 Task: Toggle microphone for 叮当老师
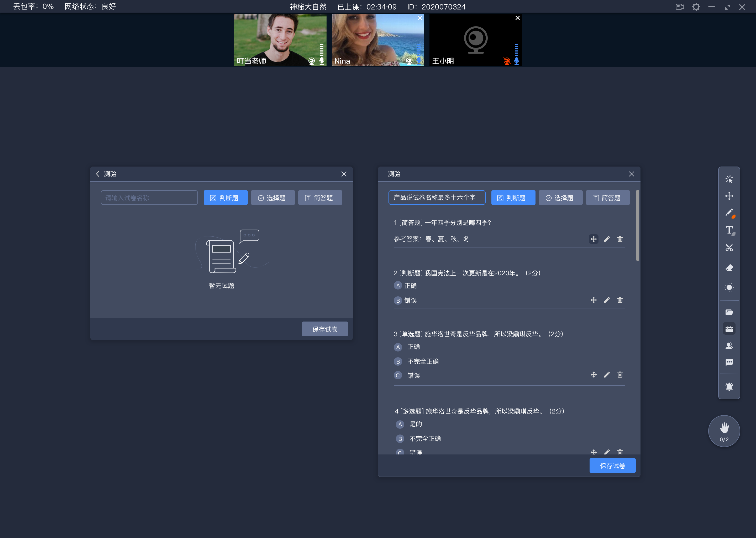(322, 61)
